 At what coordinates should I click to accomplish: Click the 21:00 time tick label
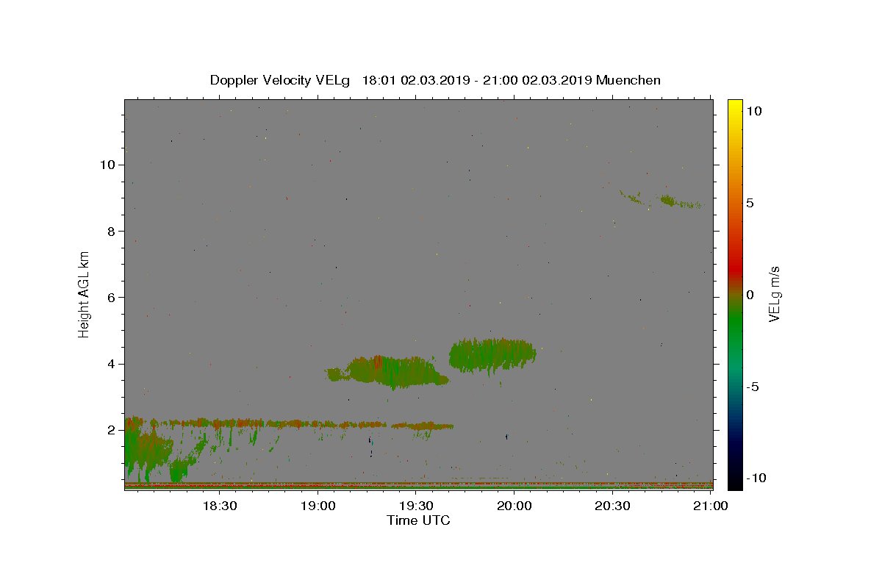click(711, 506)
